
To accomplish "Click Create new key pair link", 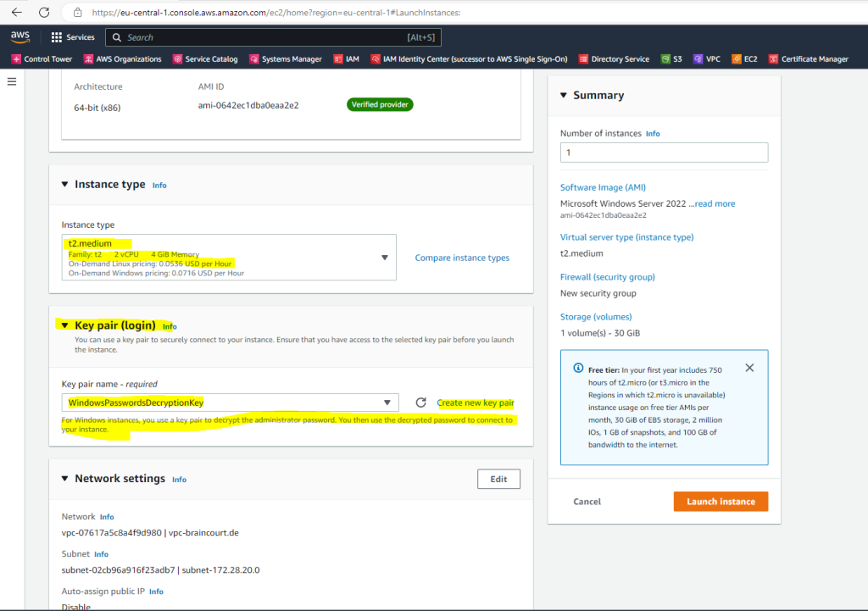I will tap(476, 403).
